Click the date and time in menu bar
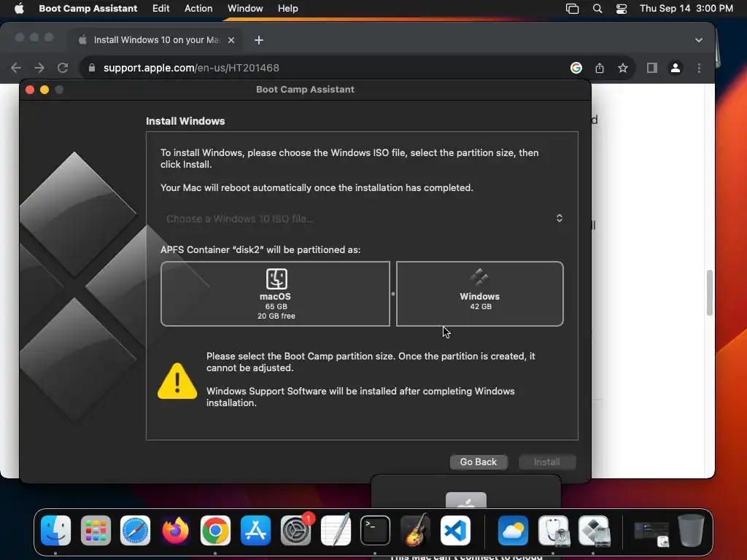Screen dimensions: 747x560 tap(686, 8)
